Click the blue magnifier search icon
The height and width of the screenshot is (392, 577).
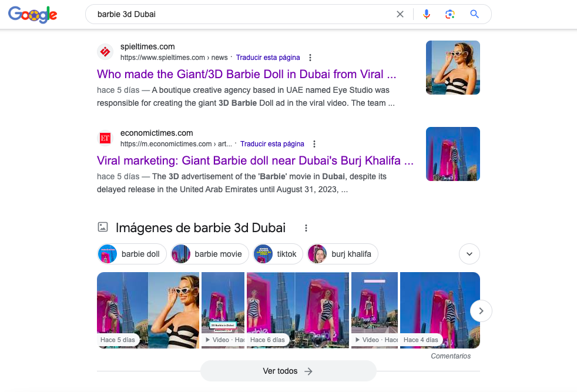point(474,14)
